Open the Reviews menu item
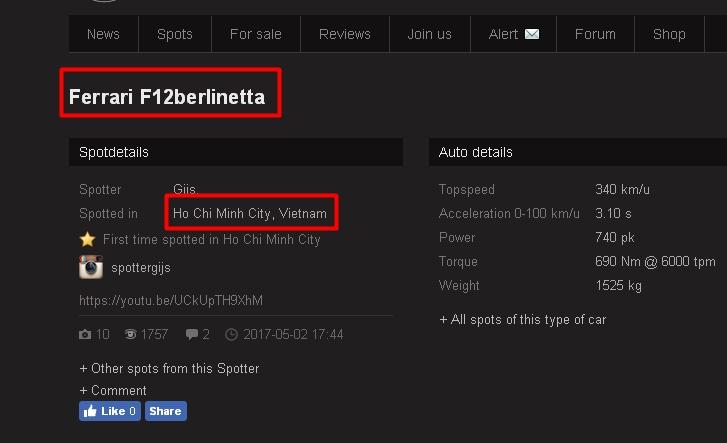This screenshot has height=443, width=727. pyautogui.click(x=344, y=34)
